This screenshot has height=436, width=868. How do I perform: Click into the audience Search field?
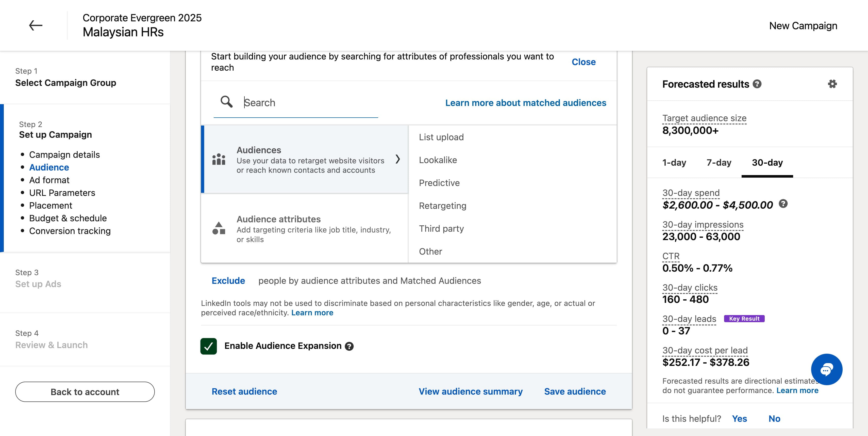310,102
